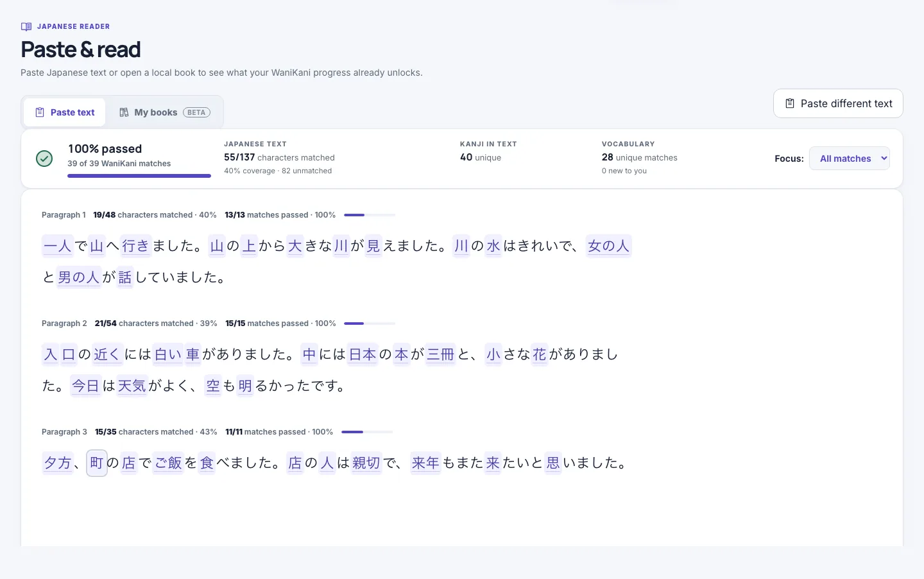Select the word 白い in paragraph 2
Image resolution: width=924 pixels, height=579 pixels.
click(169, 354)
